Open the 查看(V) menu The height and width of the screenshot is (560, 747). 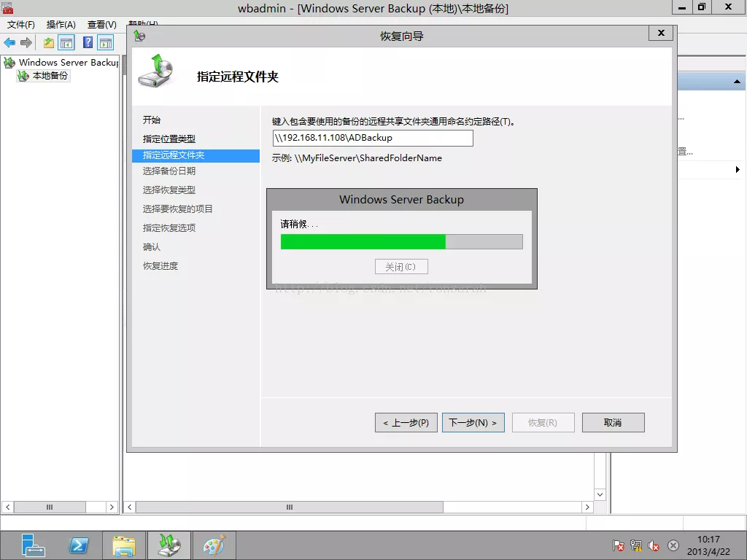coord(102,25)
